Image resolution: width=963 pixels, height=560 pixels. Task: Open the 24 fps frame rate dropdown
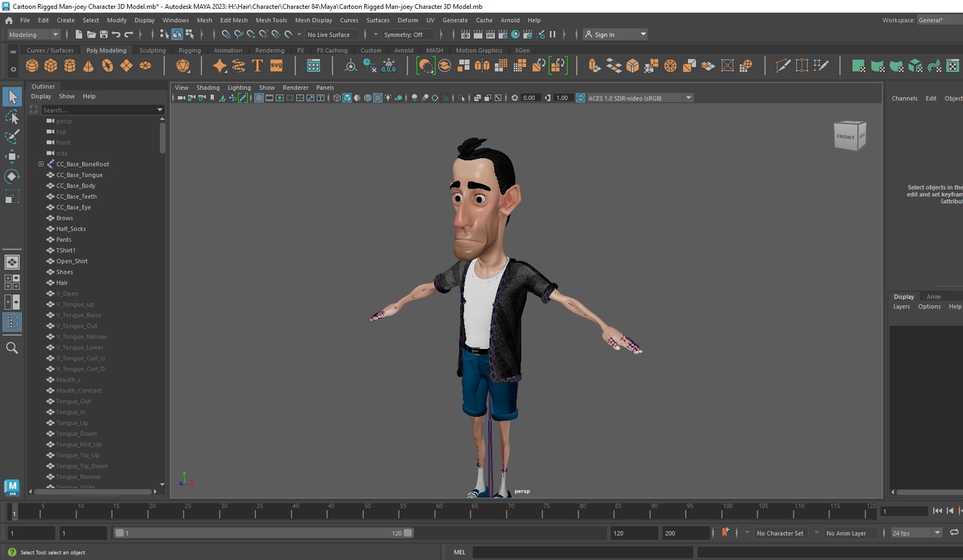pyautogui.click(x=916, y=533)
